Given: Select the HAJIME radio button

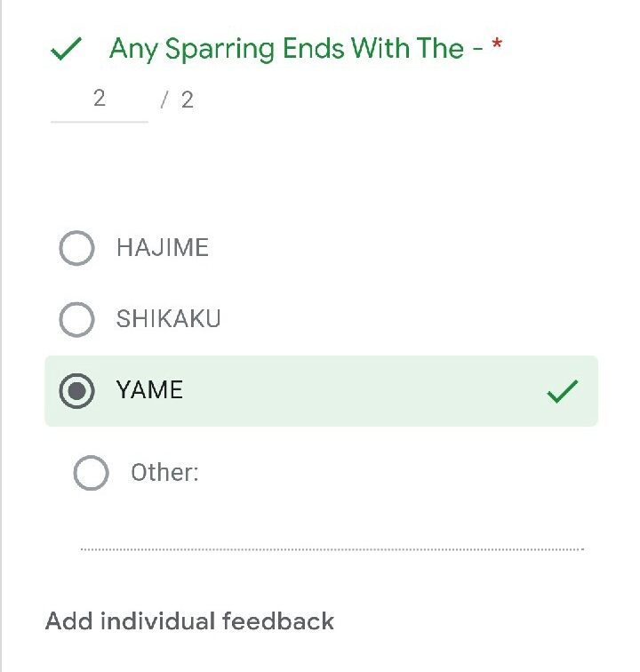Looking at the screenshot, I should point(76,248).
